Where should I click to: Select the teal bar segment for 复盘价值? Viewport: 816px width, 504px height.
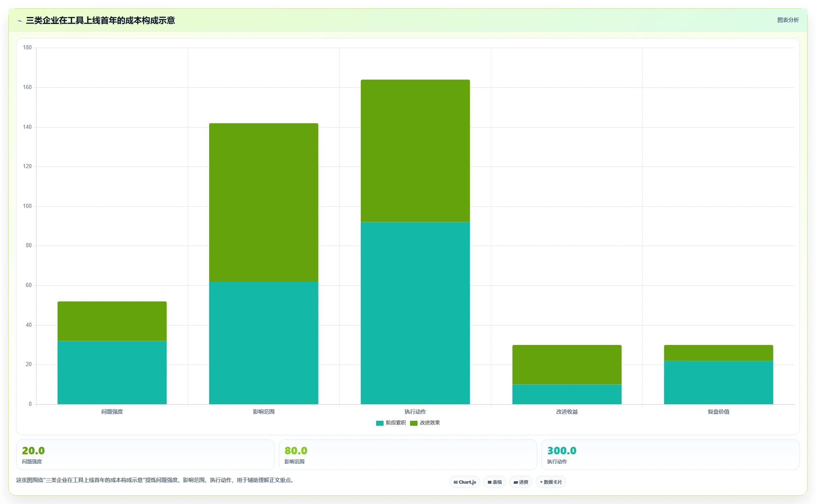pyautogui.click(x=718, y=382)
